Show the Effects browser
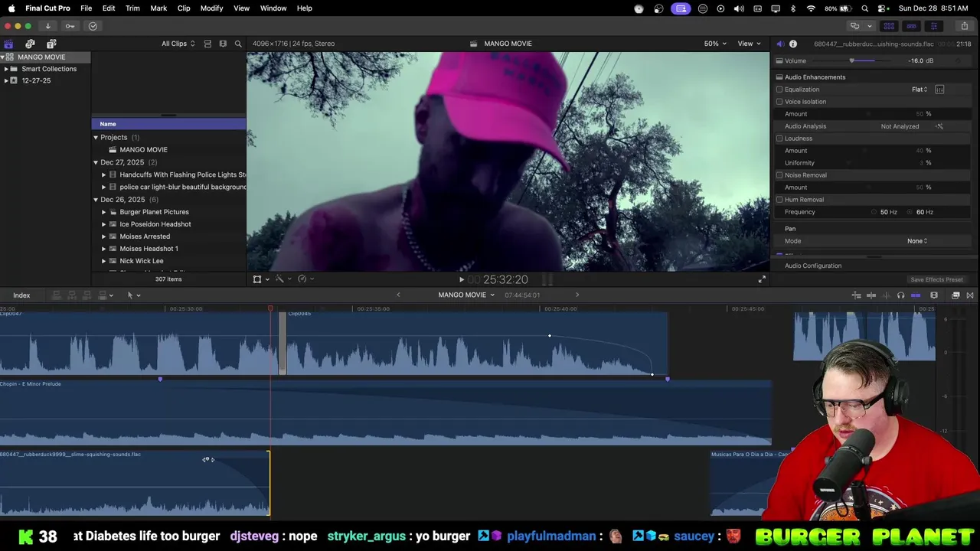Image resolution: width=980 pixels, height=551 pixels. point(955,295)
